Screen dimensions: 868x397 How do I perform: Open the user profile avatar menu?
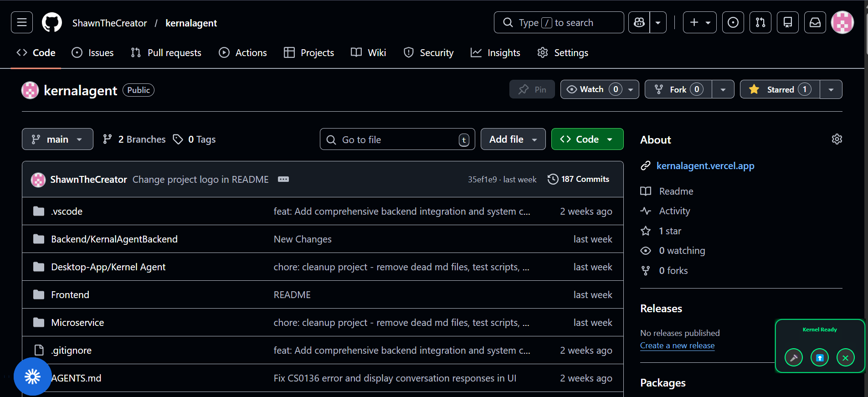point(842,22)
